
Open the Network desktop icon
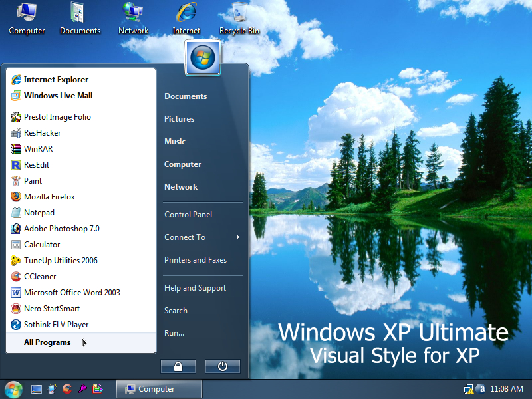click(134, 19)
